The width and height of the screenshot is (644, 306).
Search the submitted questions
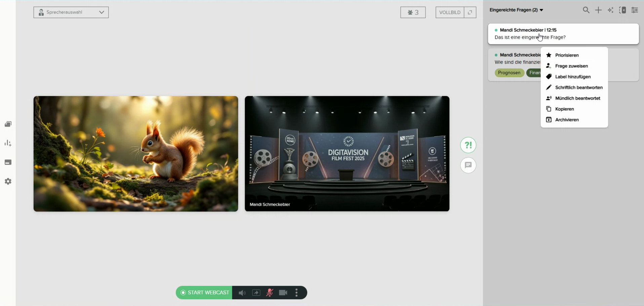[586, 10]
